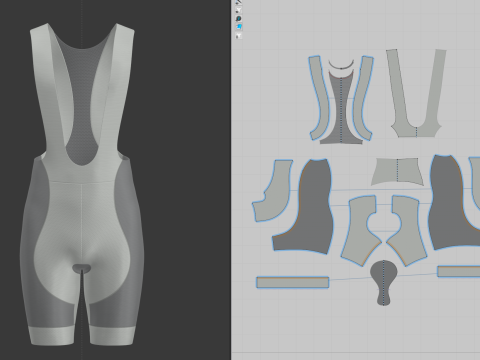The width and height of the screenshot is (480, 360).
Task: Toggle the bright blue fabric icon in 2D toolbar
Action: pos(239,27)
